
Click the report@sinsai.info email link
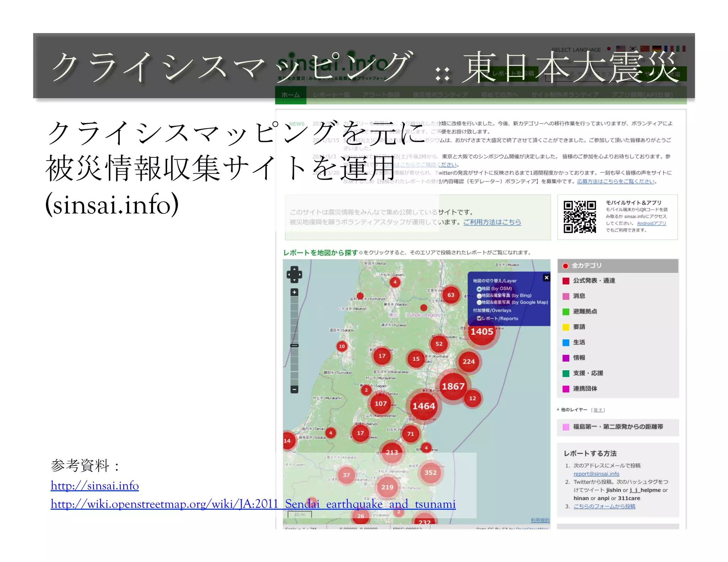pos(596,474)
